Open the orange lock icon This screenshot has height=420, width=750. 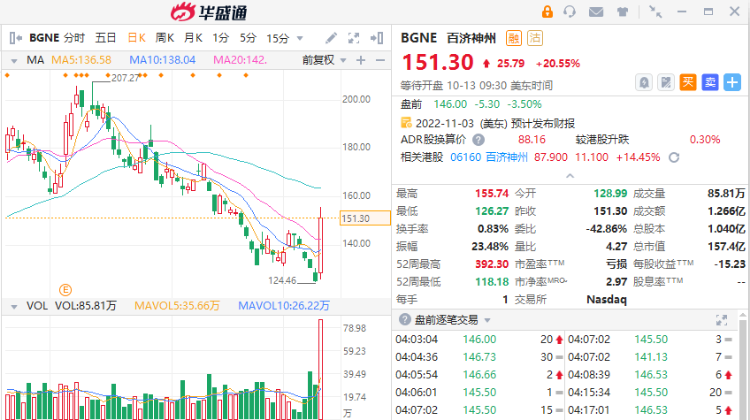click(547, 11)
